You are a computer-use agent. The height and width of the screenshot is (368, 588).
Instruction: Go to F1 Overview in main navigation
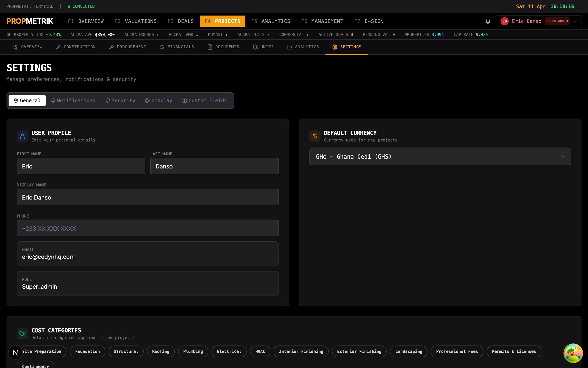(x=86, y=21)
